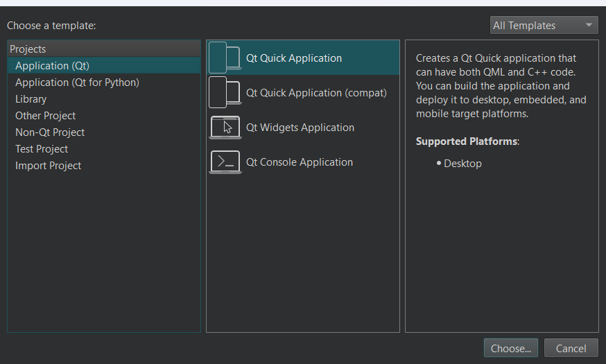The height and width of the screenshot is (364, 606).
Task: Click the 'Choose a template:' label
Action: pos(51,26)
